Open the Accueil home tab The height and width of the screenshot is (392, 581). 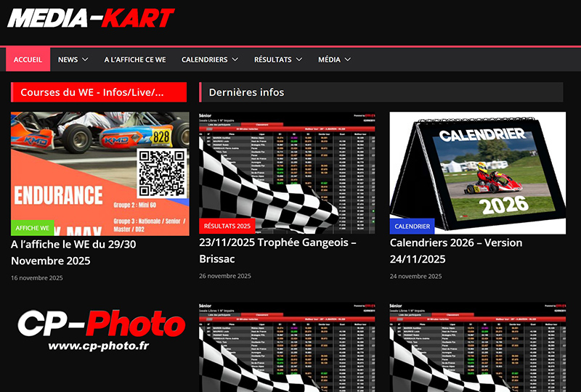(28, 60)
